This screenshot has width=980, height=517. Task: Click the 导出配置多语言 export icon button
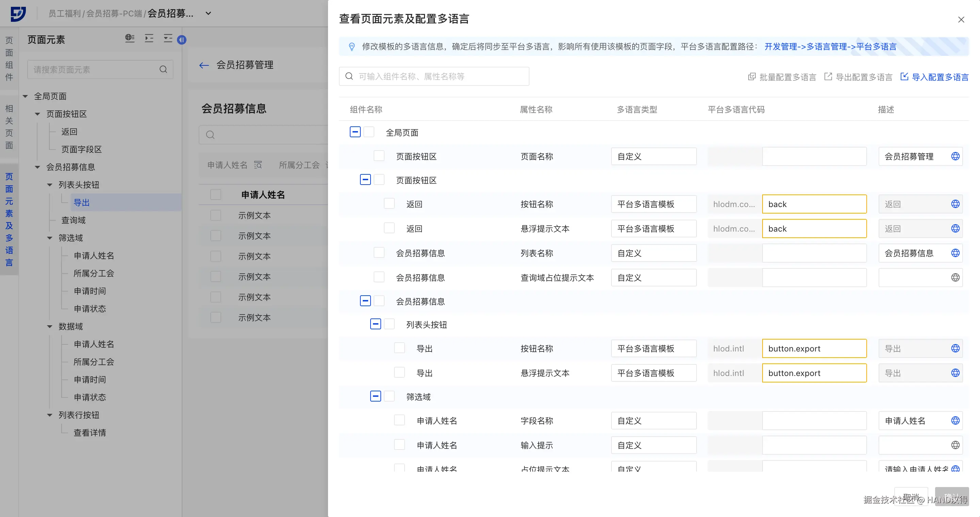(828, 77)
